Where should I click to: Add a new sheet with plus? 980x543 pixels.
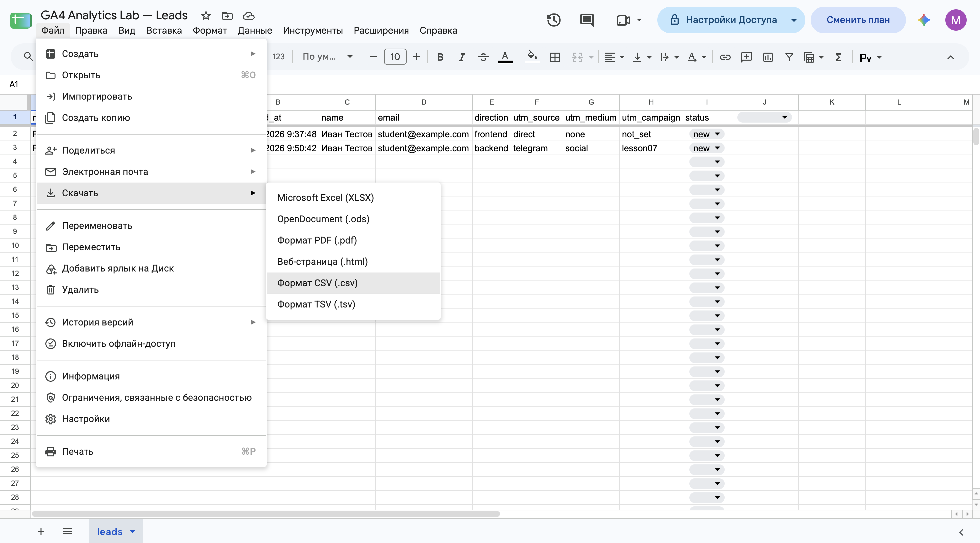(41, 531)
